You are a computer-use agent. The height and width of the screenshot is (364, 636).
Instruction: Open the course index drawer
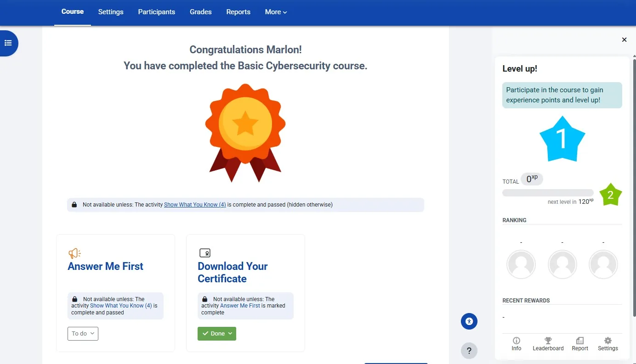tap(9, 43)
